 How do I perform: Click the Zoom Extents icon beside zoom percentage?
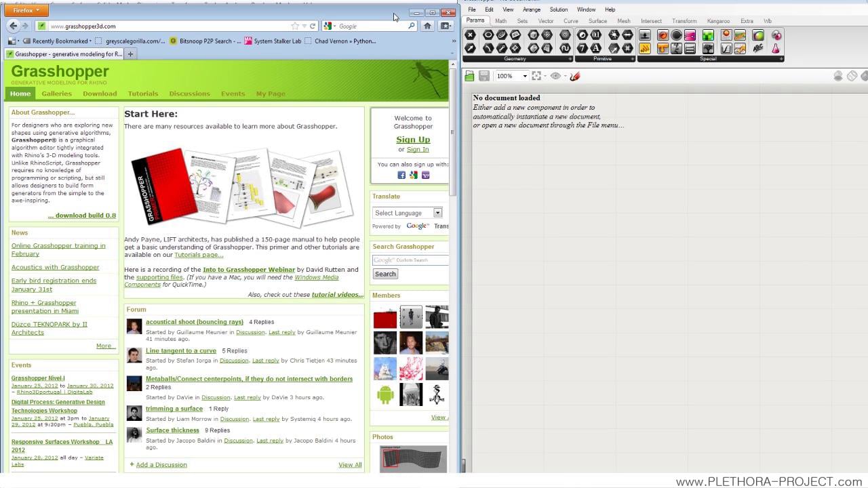coord(536,76)
